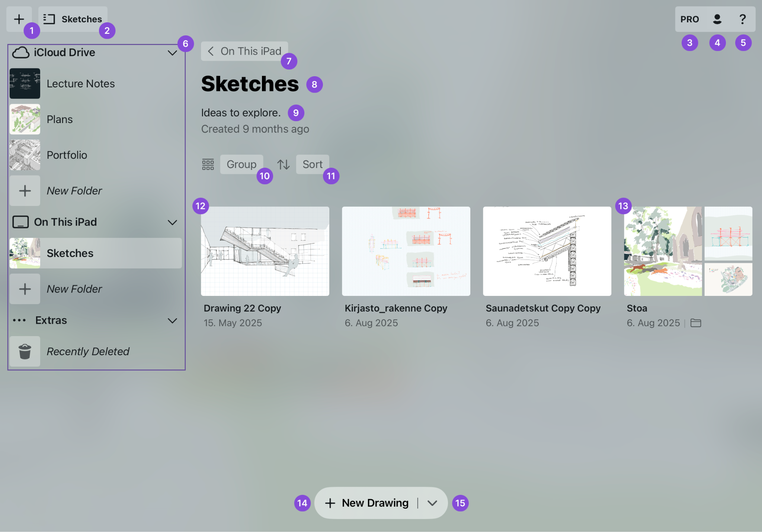The height and width of the screenshot is (532, 762).
Task: Click the iCloud Drive cloud icon
Action: (20, 52)
